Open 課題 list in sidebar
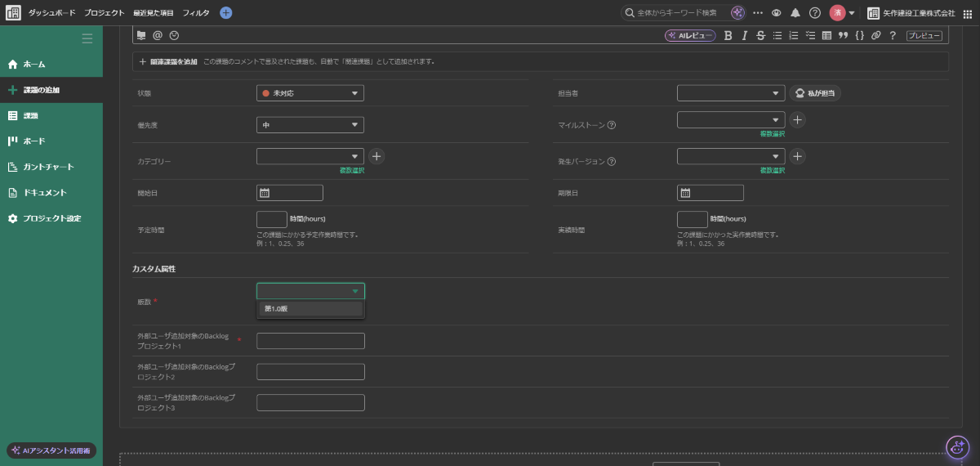This screenshot has height=466, width=980. point(51,115)
